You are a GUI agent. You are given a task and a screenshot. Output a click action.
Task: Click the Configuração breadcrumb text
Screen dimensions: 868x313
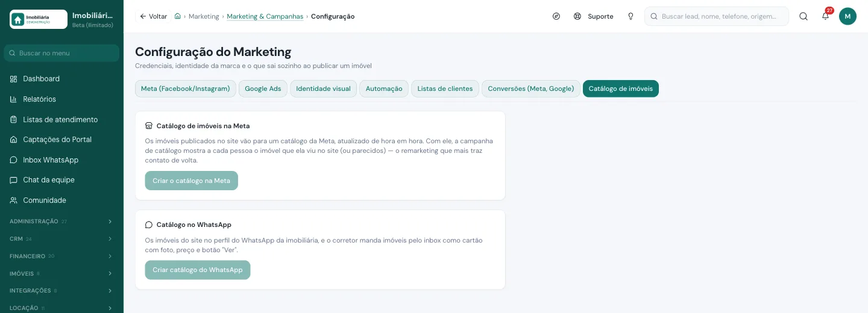click(333, 16)
